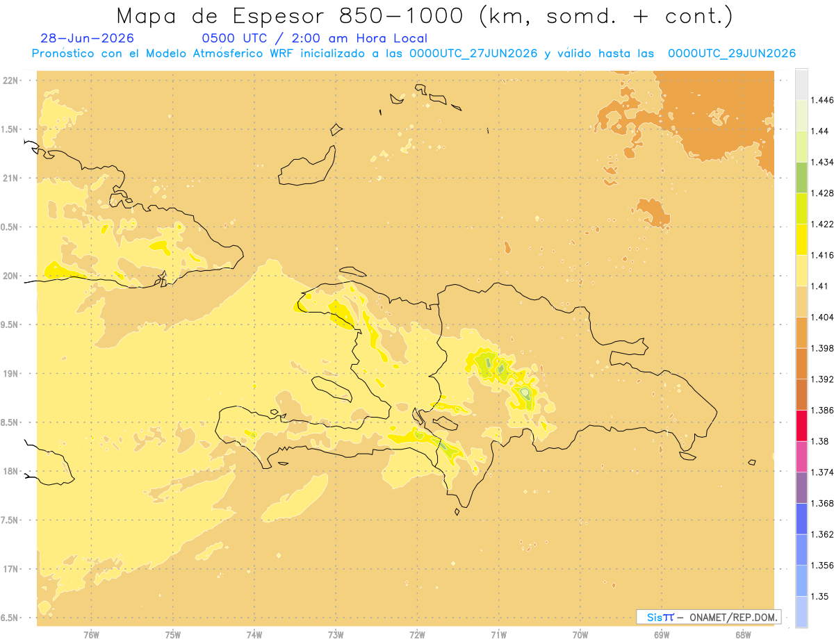Screen dimensions: 834x644
Task: Click the '73W' longitude label
Action: pos(336,635)
